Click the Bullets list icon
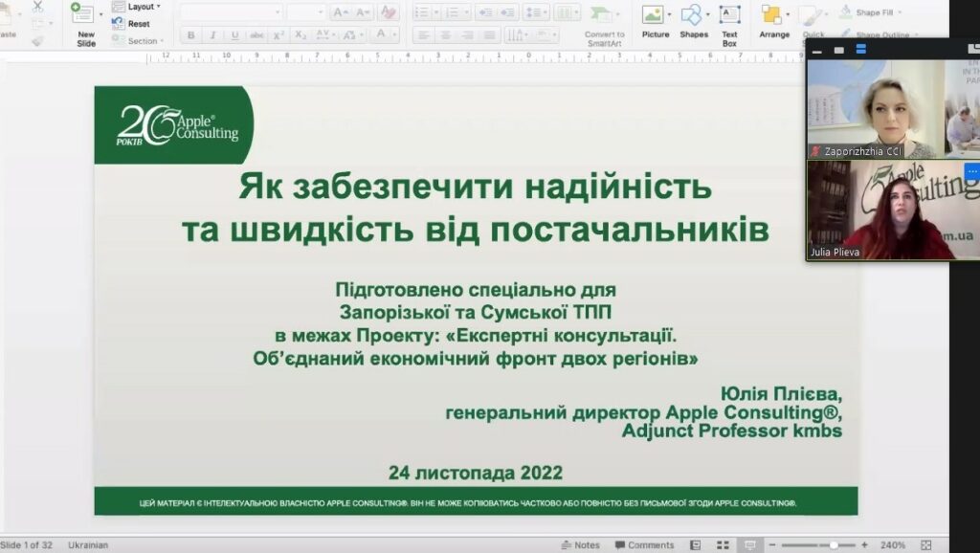This screenshot has height=553, width=980. coord(422,11)
